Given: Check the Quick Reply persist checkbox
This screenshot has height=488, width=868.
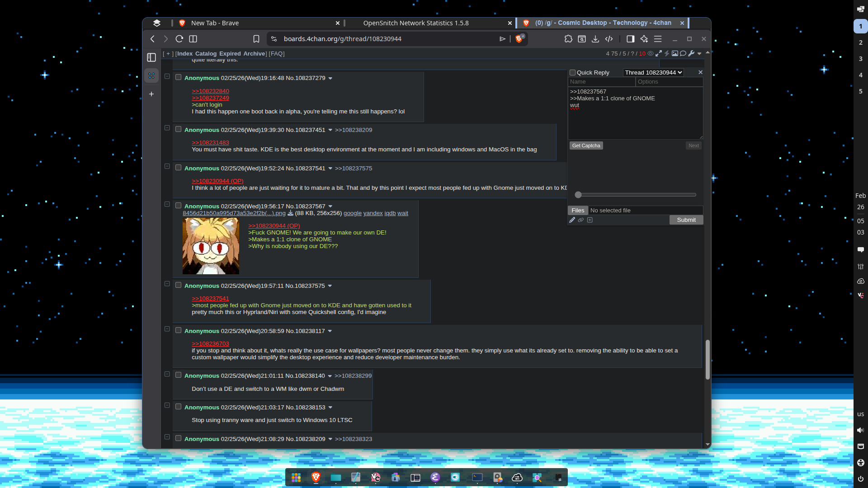Looking at the screenshot, I should point(572,73).
